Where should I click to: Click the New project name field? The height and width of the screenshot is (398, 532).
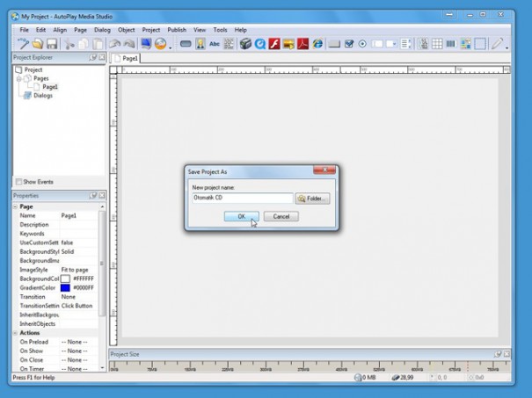[x=242, y=198]
